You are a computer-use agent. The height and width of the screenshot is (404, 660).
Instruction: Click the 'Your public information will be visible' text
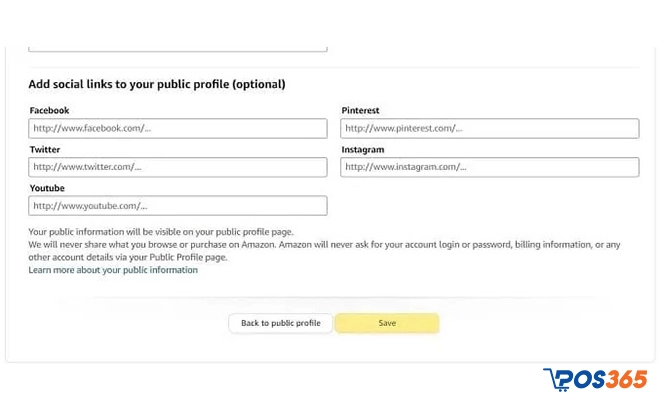(160, 232)
